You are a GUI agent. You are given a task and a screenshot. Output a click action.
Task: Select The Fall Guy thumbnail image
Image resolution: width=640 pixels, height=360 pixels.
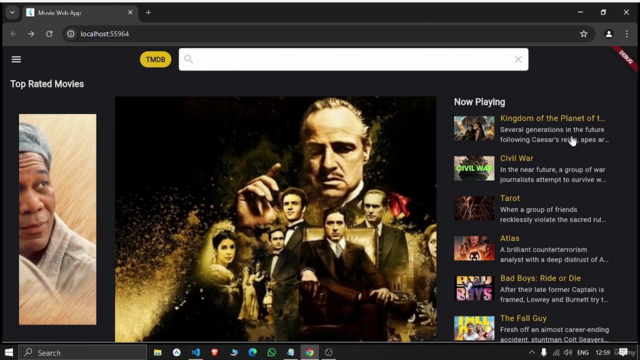tap(474, 328)
